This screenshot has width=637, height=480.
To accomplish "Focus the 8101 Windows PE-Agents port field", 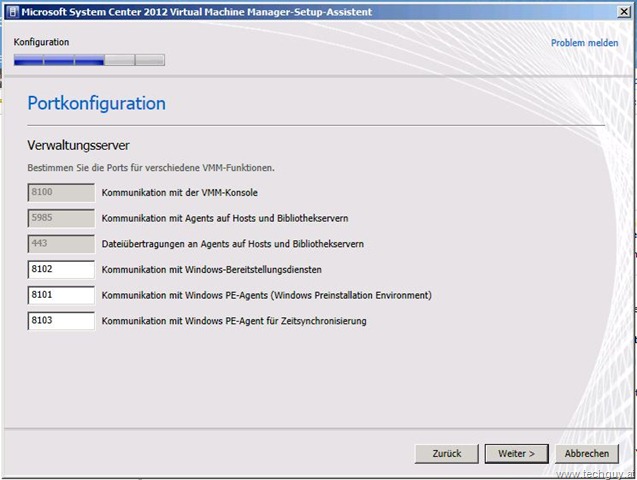I will click(x=61, y=295).
